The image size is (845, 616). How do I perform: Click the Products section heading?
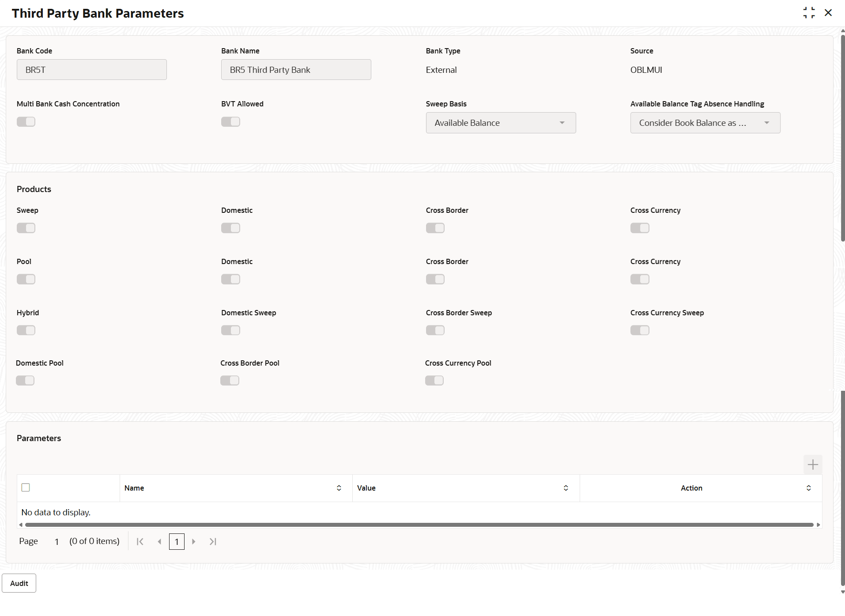(34, 189)
